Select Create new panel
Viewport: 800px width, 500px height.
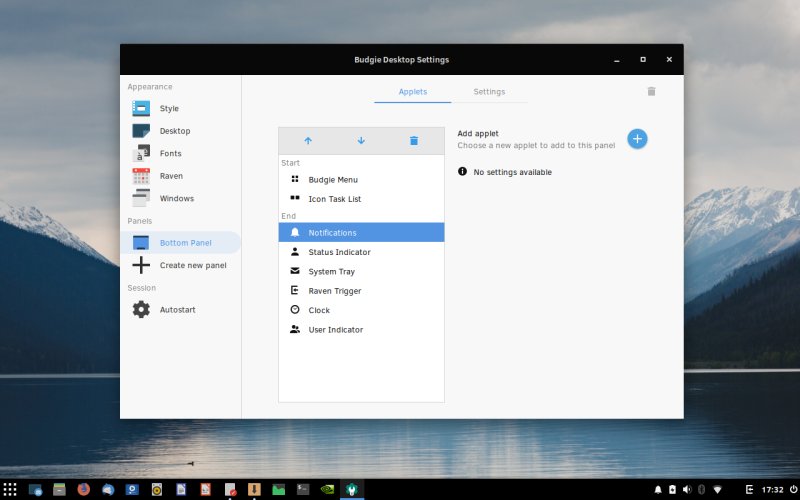coord(192,265)
